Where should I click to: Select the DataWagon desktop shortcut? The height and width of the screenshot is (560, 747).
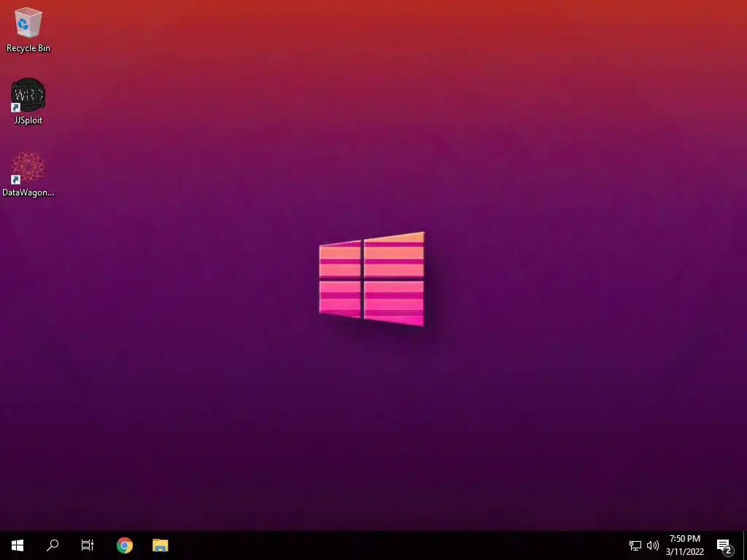tap(28, 174)
